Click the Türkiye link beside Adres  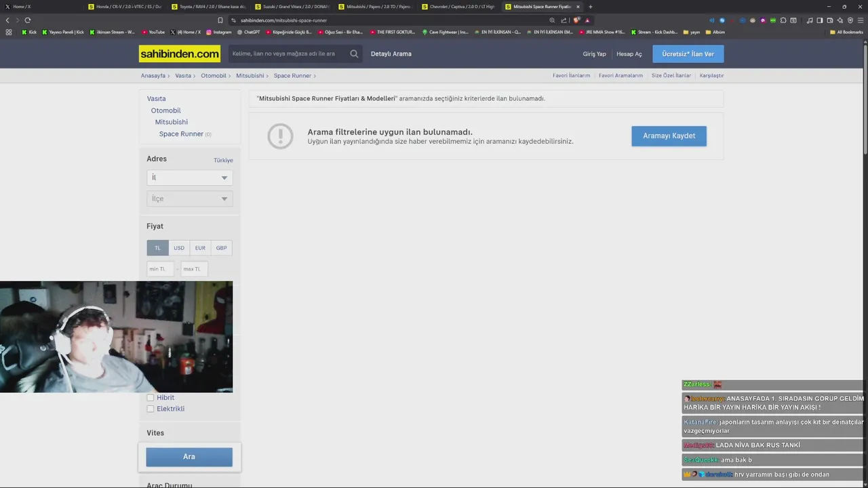[x=223, y=161]
